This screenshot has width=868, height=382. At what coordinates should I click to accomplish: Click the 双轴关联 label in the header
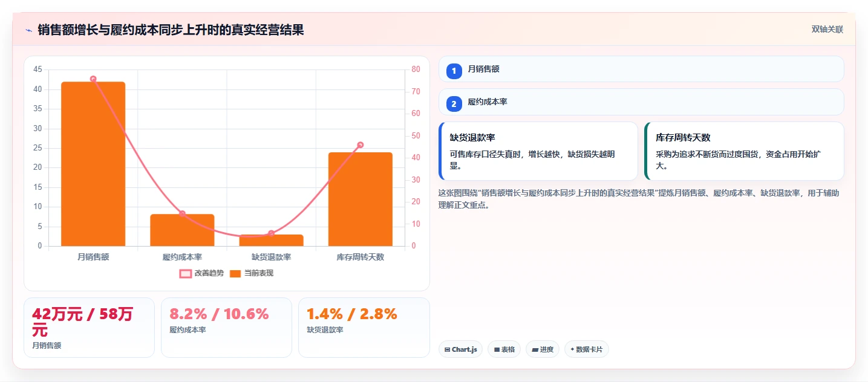click(x=827, y=30)
